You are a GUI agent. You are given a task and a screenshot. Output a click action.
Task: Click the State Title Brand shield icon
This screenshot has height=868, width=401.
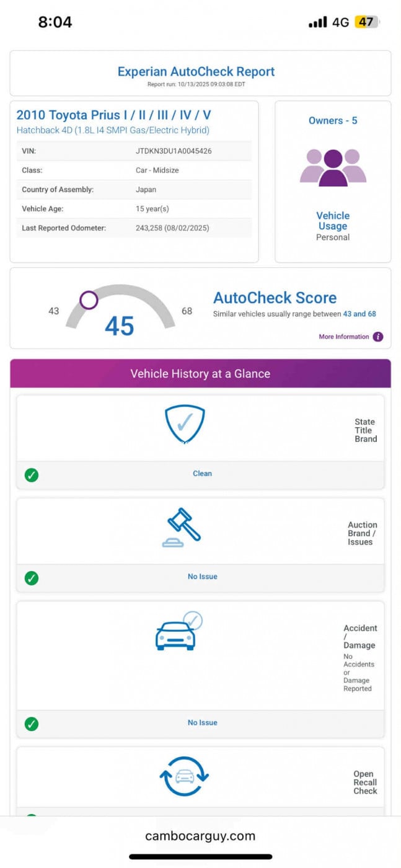coord(185,424)
